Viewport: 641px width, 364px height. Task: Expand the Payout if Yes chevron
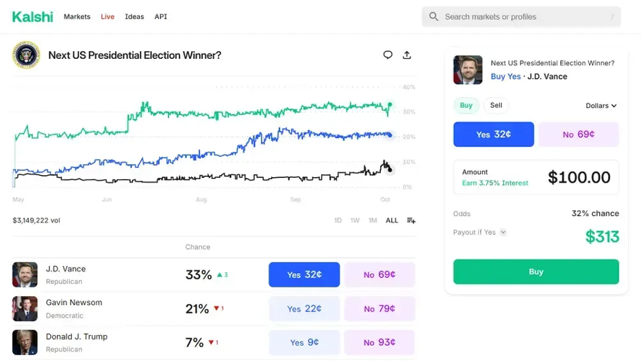point(503,232)
